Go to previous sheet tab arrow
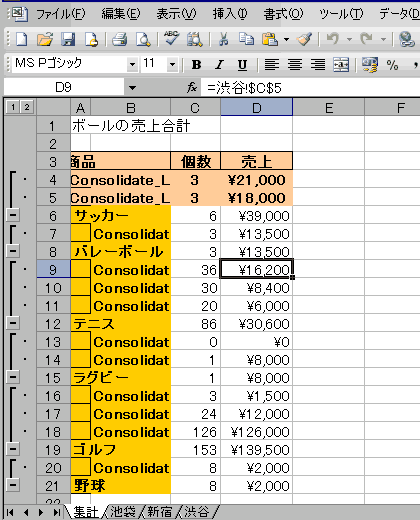Screen dimensions: 420x520 pos(26,512)
